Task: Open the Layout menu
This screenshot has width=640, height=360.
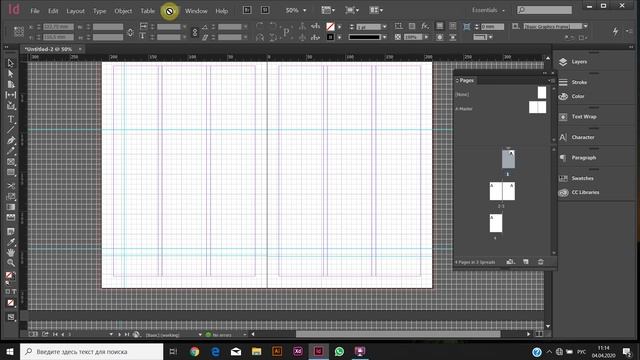Action: [76, 11]
